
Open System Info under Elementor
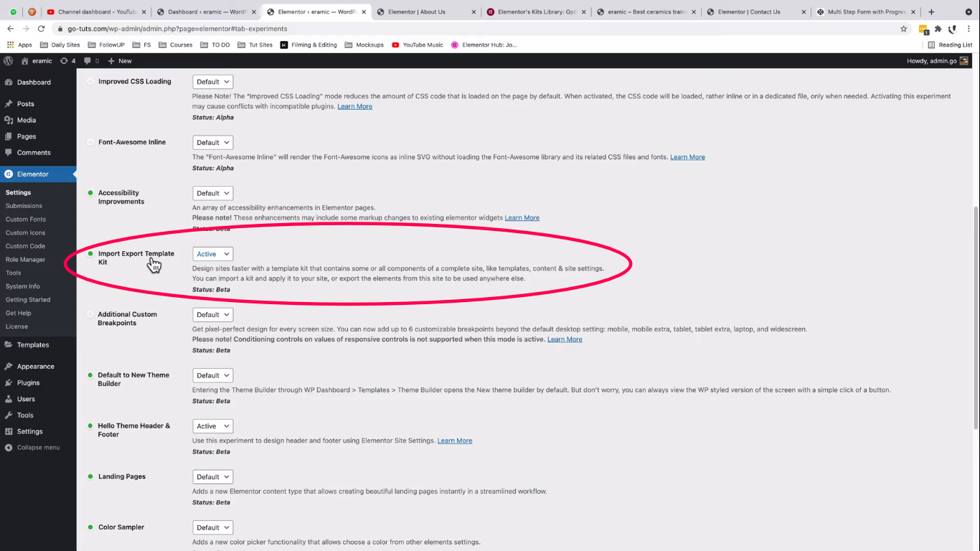(x=23, y=286)
